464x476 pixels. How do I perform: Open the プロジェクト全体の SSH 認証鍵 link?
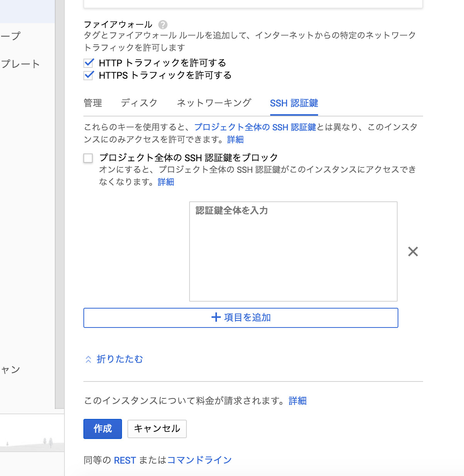(x=255, y=127)
